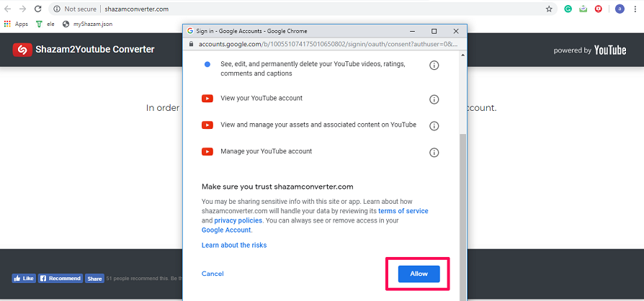
Task: Reload the shazamconverter.com page
Action: point(37,9)
